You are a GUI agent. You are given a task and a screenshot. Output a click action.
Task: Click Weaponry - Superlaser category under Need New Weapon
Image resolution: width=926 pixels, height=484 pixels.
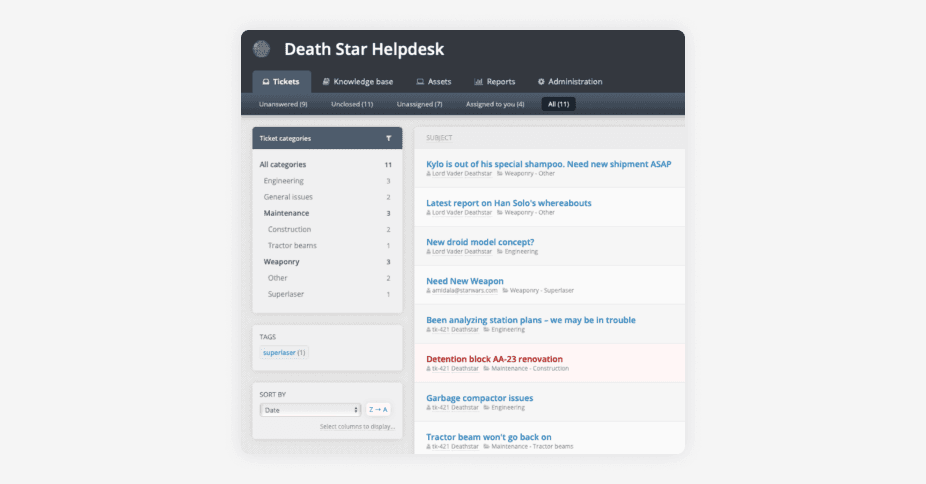click(x=542, y=290)
